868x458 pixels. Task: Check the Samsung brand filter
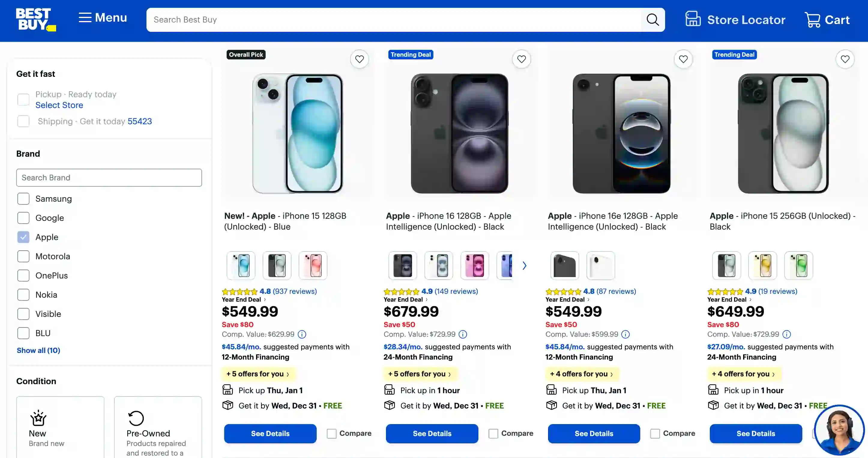23,198
